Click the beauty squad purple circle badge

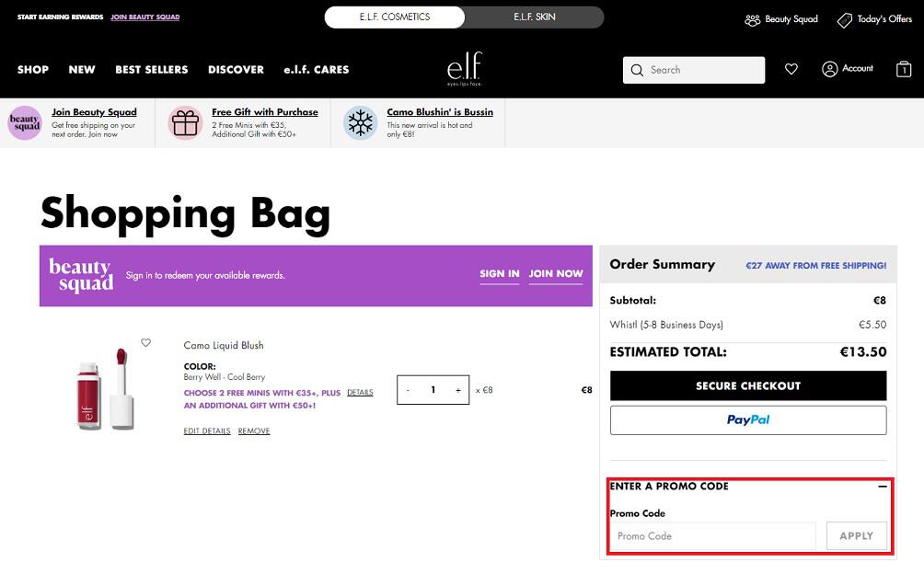pos(25,123)
